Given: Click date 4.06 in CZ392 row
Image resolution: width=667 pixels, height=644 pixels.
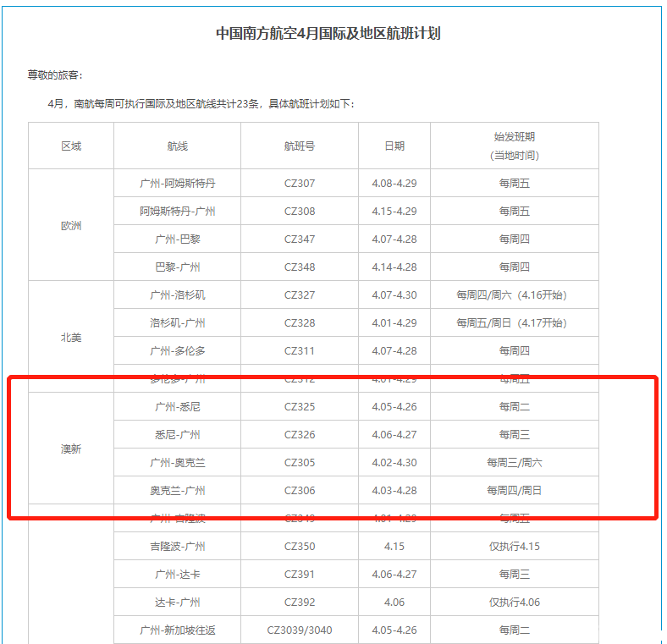Looking at the screenshot, I should [x=394, y=603].
